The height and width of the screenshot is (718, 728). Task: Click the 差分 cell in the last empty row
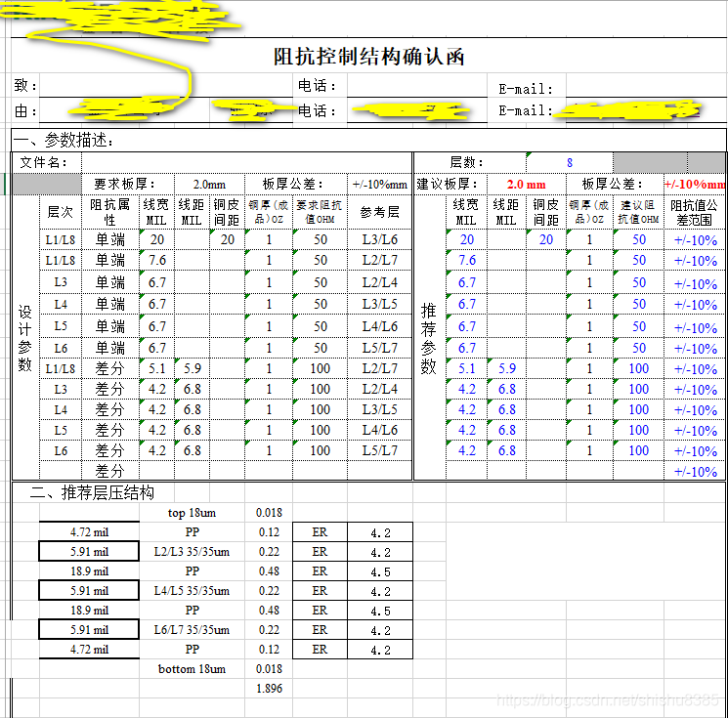[x=110, y=471]
